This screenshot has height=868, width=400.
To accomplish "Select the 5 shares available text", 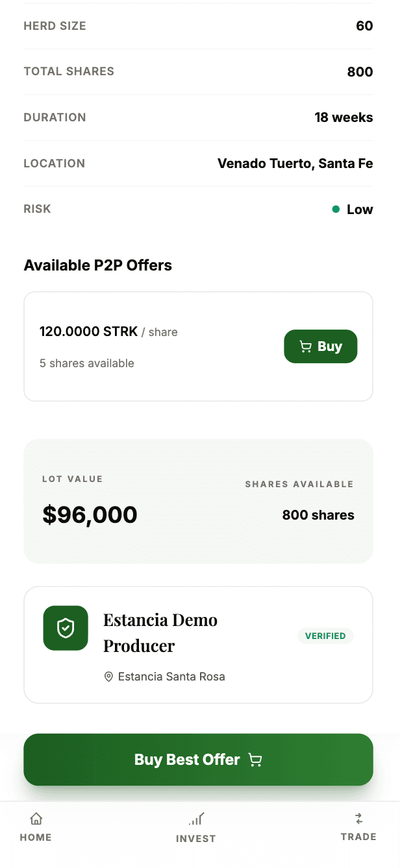I will 87,363.
